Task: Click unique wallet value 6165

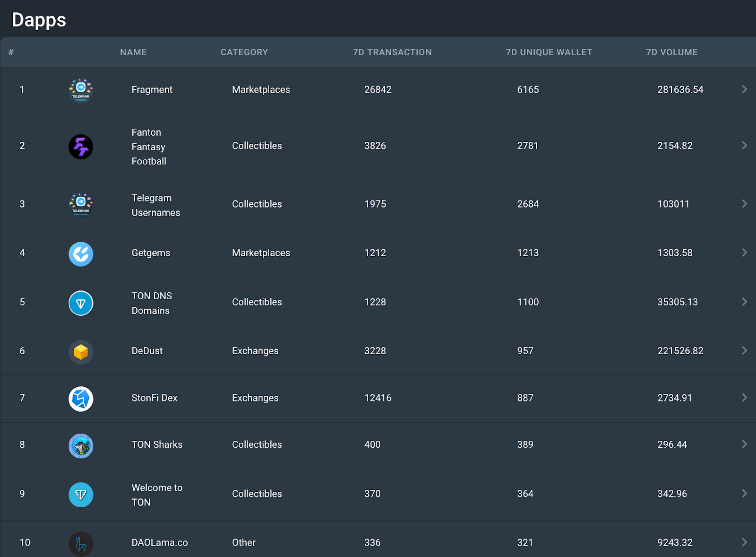Action: (x=528, y=89)
